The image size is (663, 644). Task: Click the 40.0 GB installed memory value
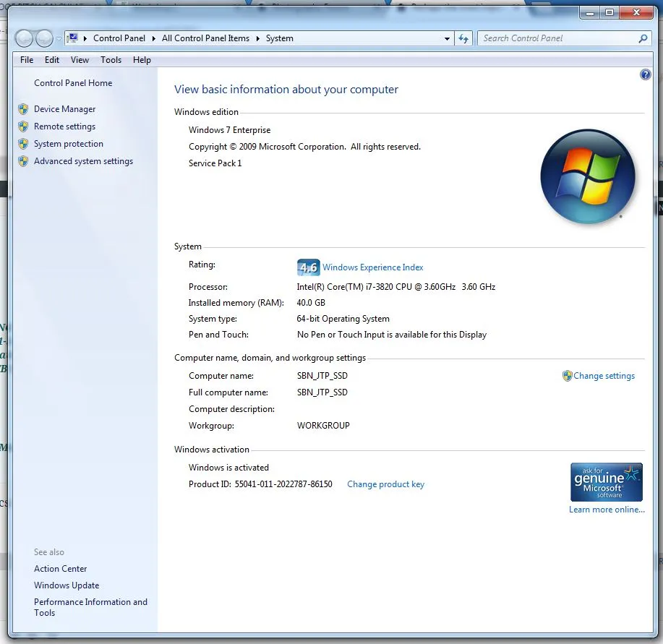click(311, 303)
